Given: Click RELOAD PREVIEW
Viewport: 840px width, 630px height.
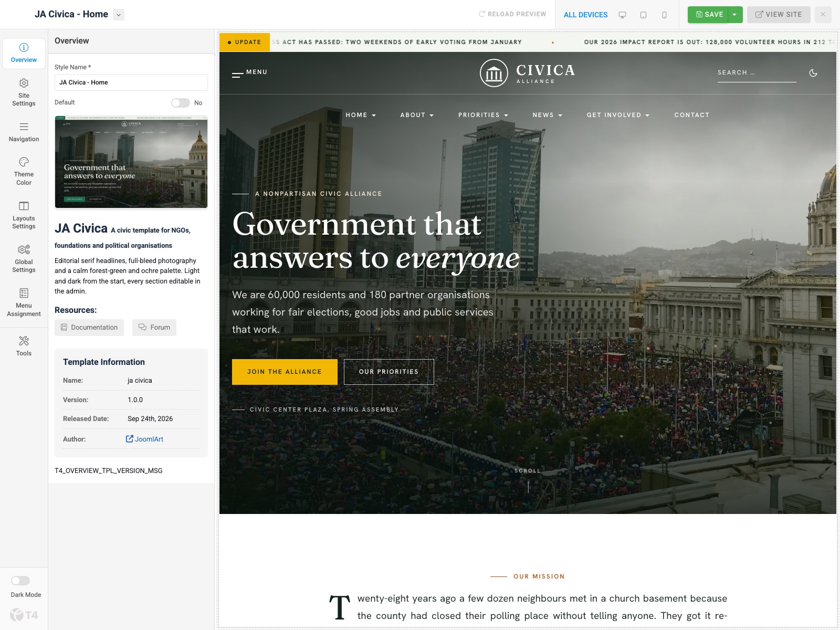Looking at the screenshot, I should click(512, 14).
